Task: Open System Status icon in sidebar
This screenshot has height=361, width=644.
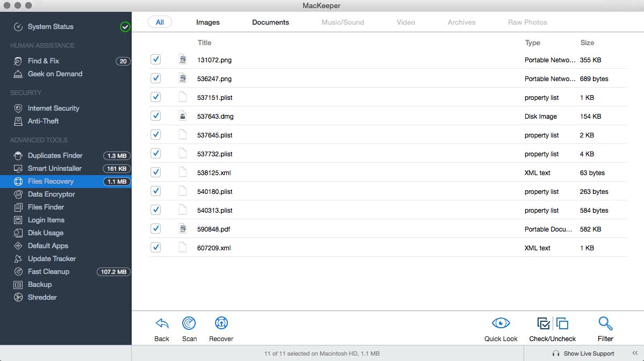Action: pyautogui.click(x=18, y=27)
